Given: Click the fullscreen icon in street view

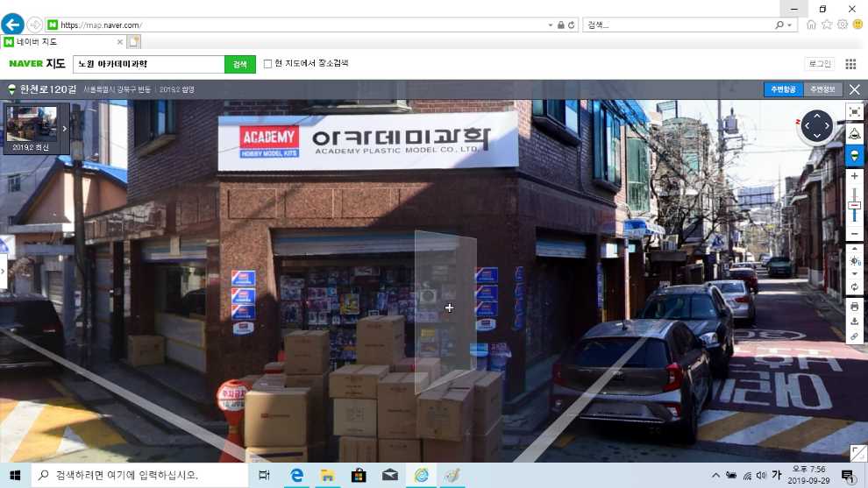Looking at the screenshot, I should 855,112.
